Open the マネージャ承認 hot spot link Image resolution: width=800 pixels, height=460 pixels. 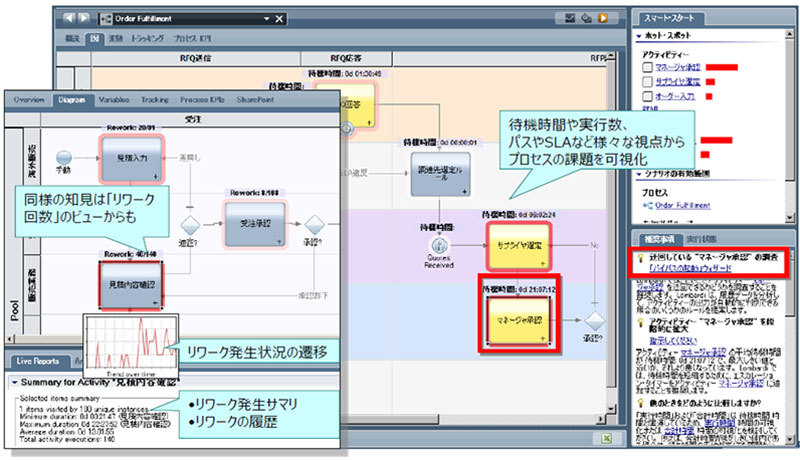coord(678,67)
